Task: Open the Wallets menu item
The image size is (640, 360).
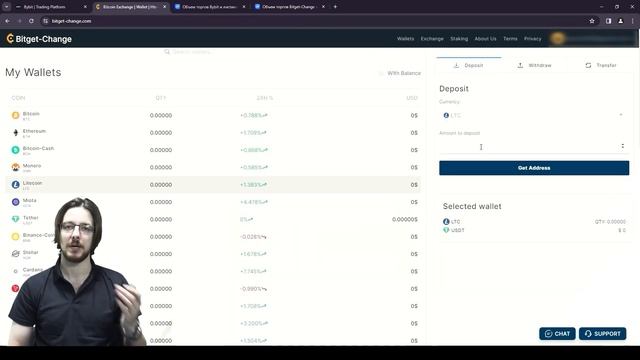Action: [x=405, y=39]
